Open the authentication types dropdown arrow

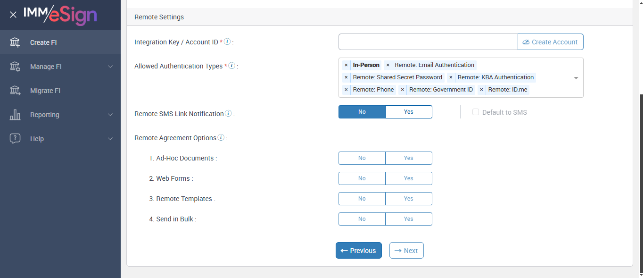576,78
